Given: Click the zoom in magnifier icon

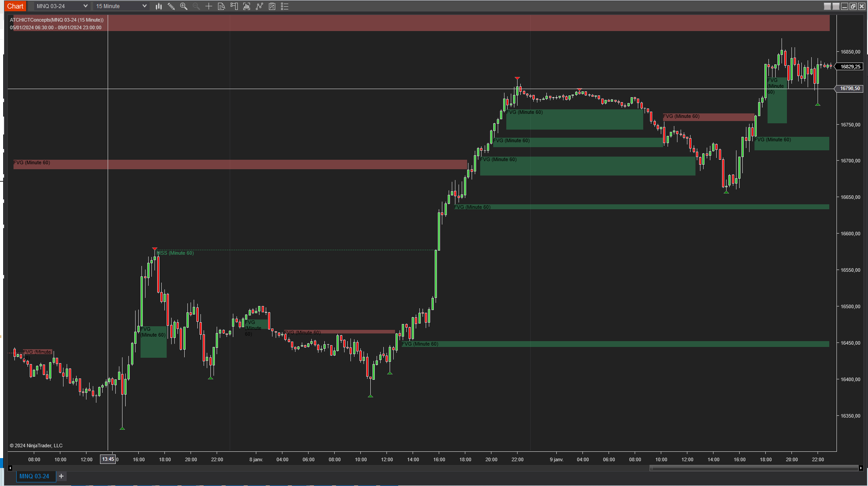Looking at the screenshot, I should click(x=184, y=6).
